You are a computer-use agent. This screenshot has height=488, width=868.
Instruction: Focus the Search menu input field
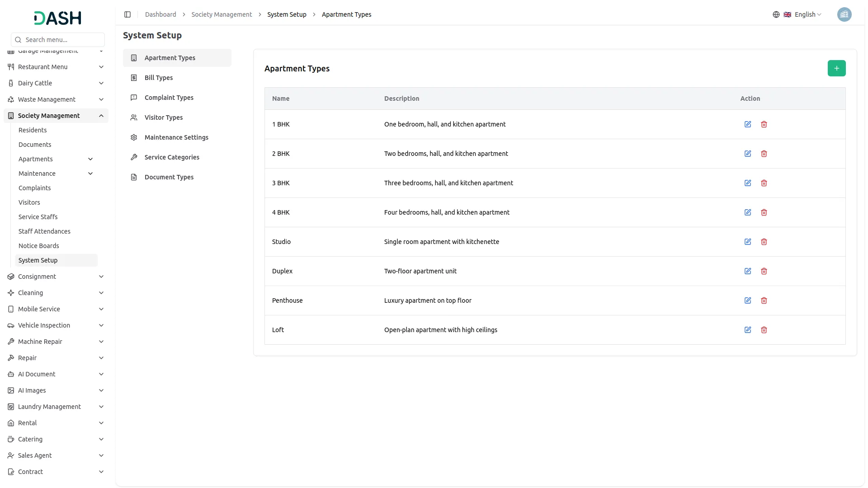pyautogui.click(x=62, y=40)
